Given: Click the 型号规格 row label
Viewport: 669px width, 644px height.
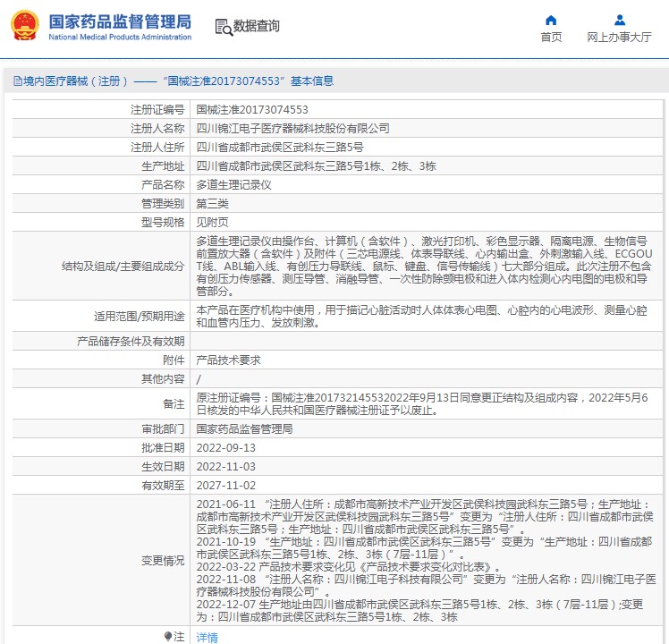Looking at the screenshot, I should (163, 223).
